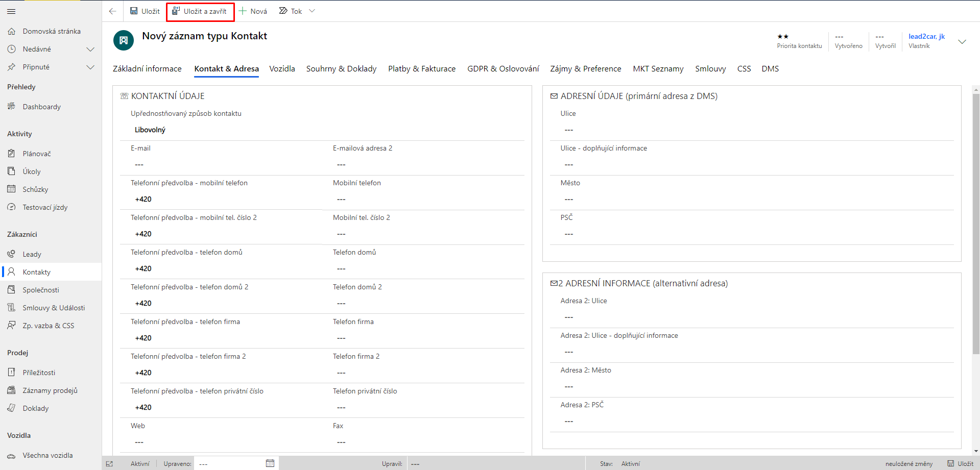Click the pop-out icon in status bar
The image size is (980, 470).
point(109,464)
